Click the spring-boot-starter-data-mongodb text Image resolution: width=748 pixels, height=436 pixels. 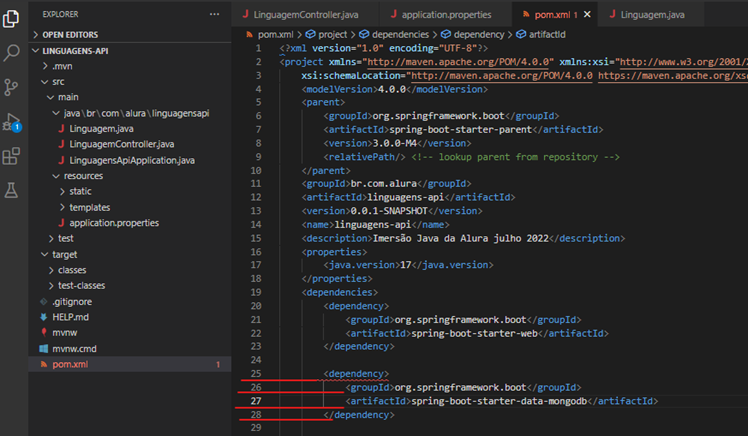499,401
